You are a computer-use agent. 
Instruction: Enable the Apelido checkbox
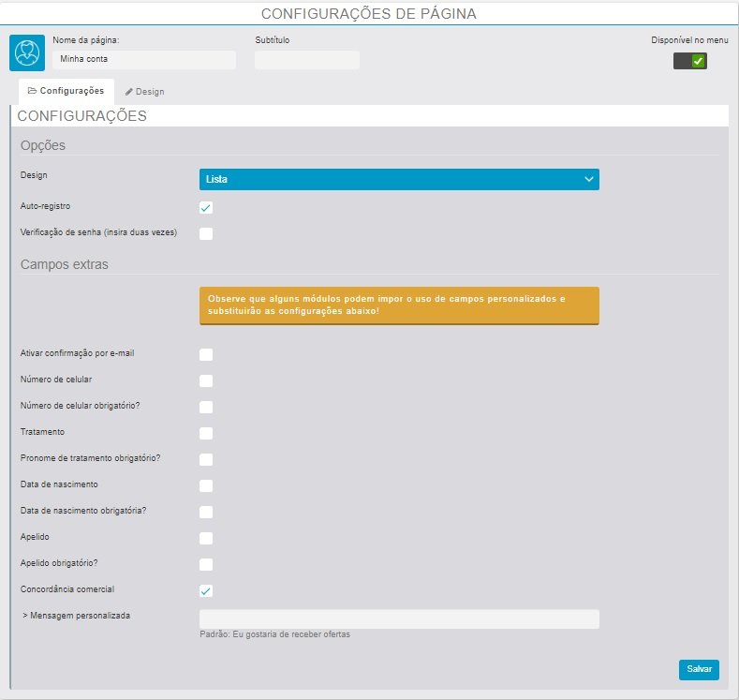pos(206,538)
